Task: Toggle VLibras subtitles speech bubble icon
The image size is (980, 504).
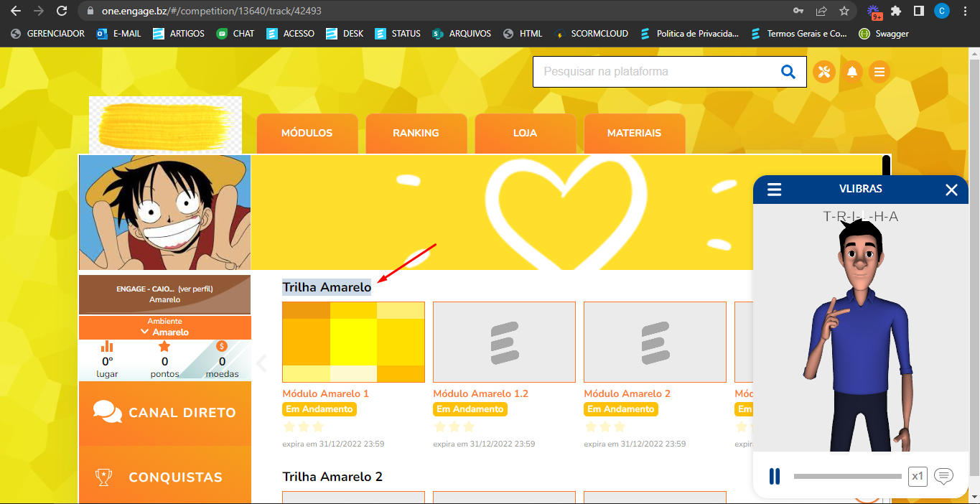Action: point(943,476)
